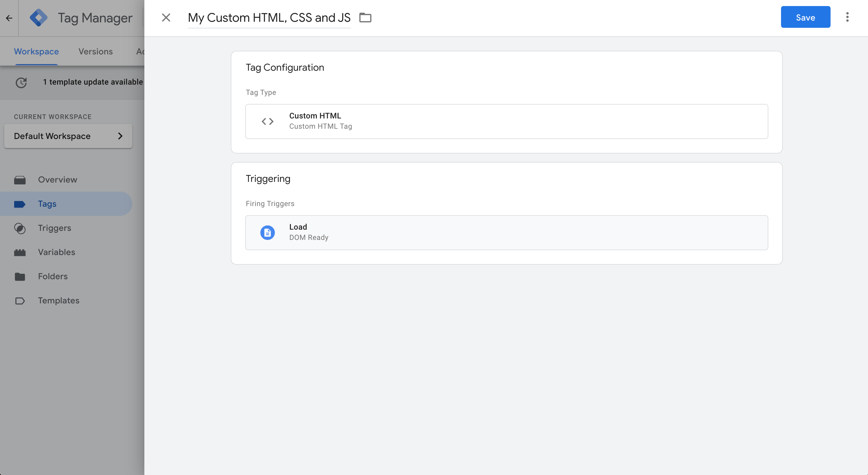This screenshot has width=868, height=475.
Task: Click the Tag Manager logo
Action: tap(39, 18)
